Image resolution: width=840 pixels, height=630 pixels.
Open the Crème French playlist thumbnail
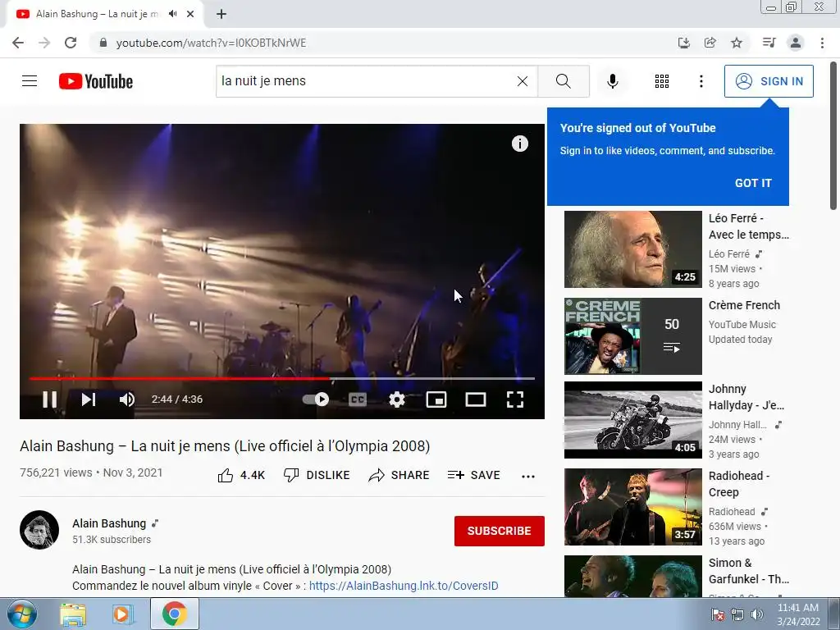point(632,336)
